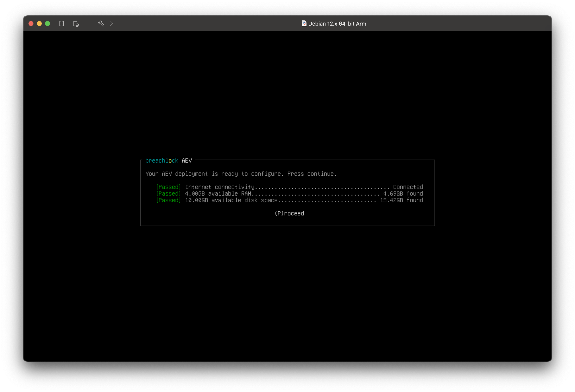This screenshot has height=392, width=575.
Task: Click the '15.42GB found' value
Action: 402,200
